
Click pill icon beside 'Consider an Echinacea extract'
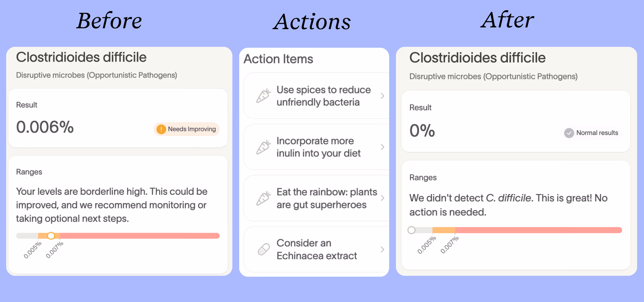click(x=264, y=249)
